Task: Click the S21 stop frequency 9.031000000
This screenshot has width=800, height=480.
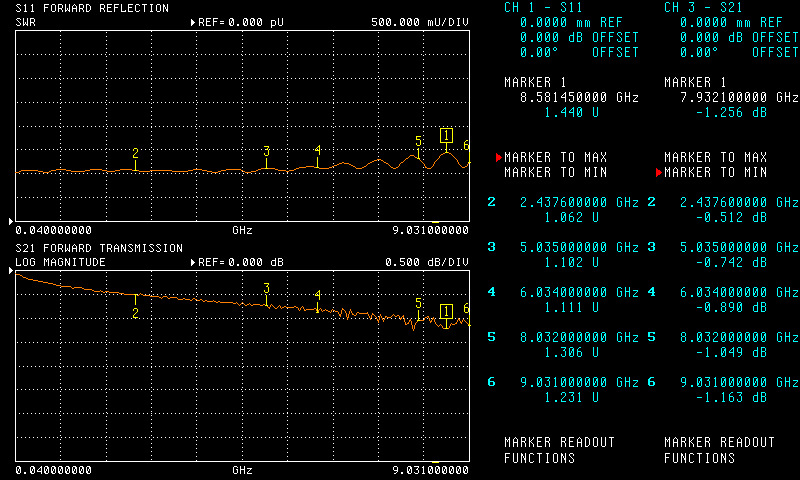Action: [430, 469]
